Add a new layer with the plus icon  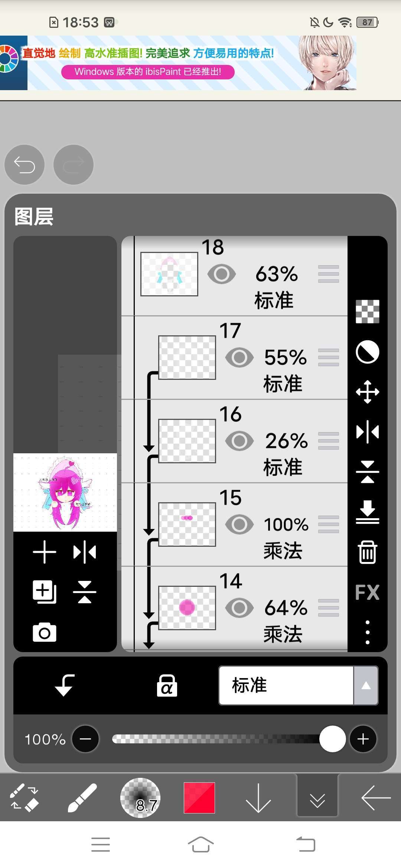(x=45, y=552)
